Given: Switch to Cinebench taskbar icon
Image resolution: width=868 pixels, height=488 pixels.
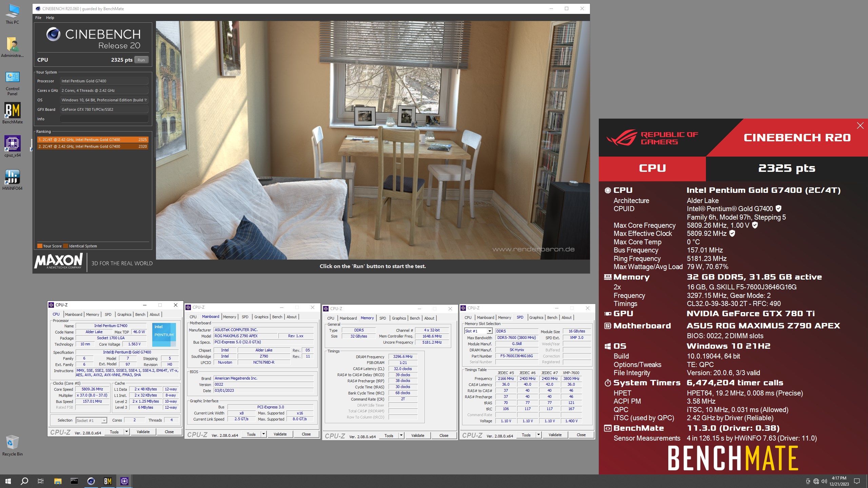Looking at the screenshot, I should pos(91,481).
